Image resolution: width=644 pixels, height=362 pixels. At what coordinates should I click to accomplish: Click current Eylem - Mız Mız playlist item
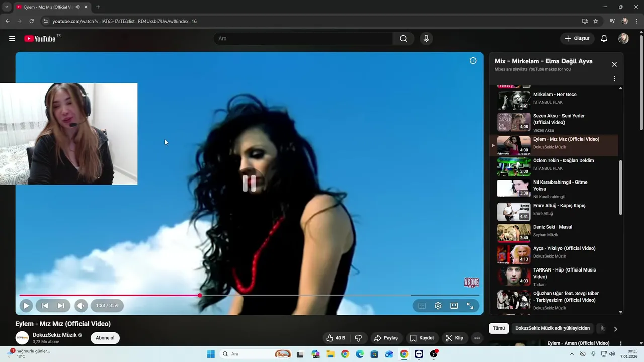click(x=554, y=145)
